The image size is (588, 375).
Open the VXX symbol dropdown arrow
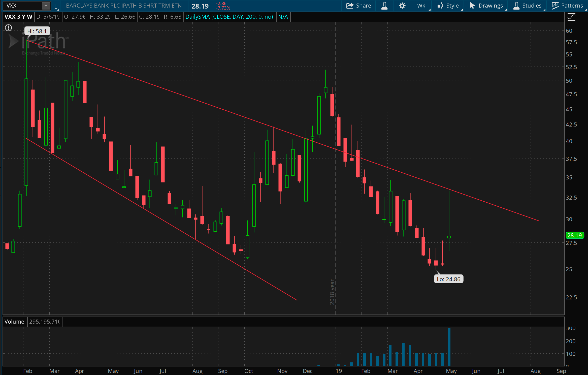[x=46, y=6]
